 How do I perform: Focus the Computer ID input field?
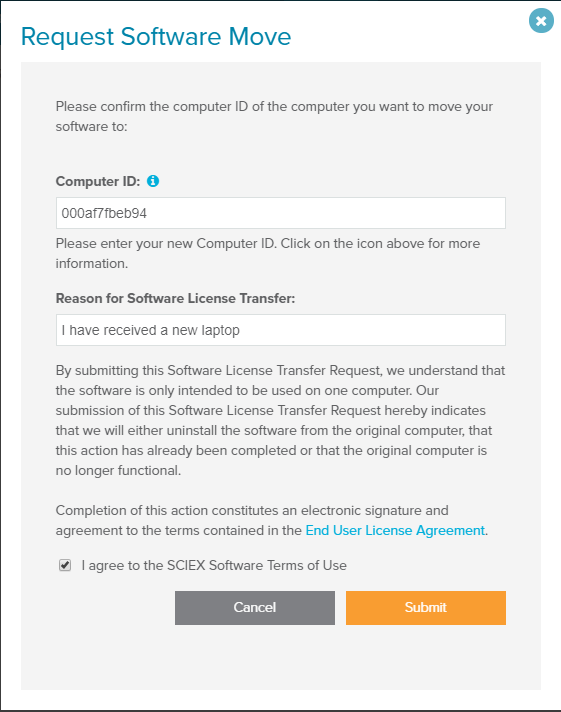(x=281, y=213)
